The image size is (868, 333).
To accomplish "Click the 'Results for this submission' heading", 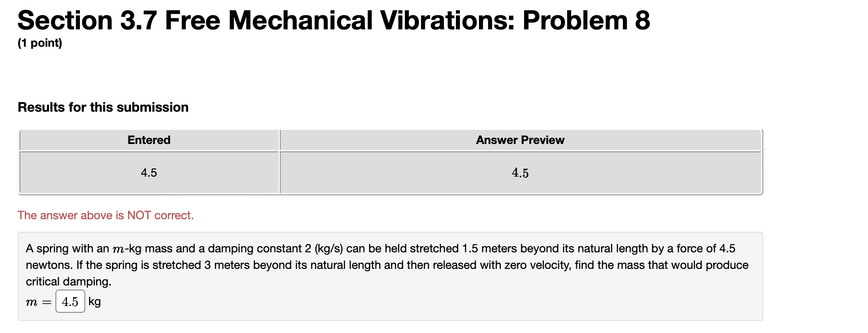I will 103,107.
